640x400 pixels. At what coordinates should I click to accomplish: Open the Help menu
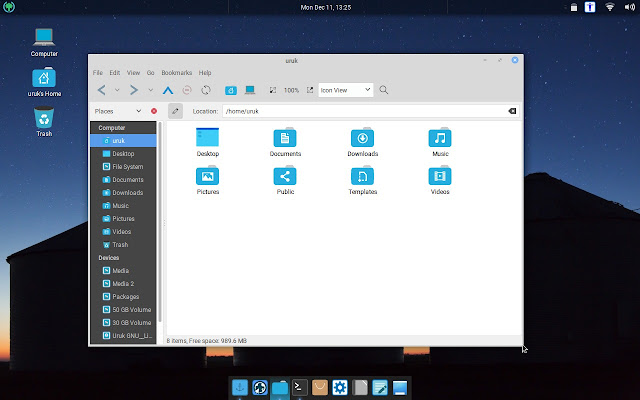pyautogui.click(x=205, y=73)
